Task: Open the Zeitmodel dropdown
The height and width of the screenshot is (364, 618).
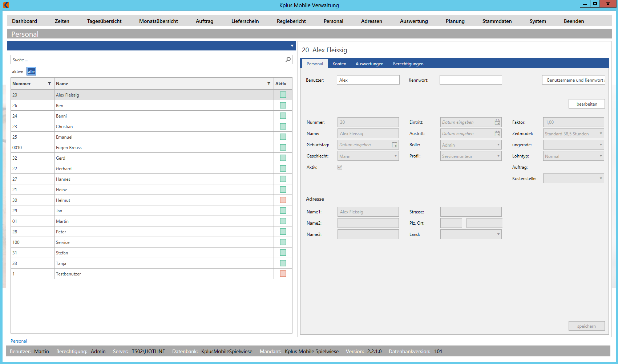Action: (574, 134)
